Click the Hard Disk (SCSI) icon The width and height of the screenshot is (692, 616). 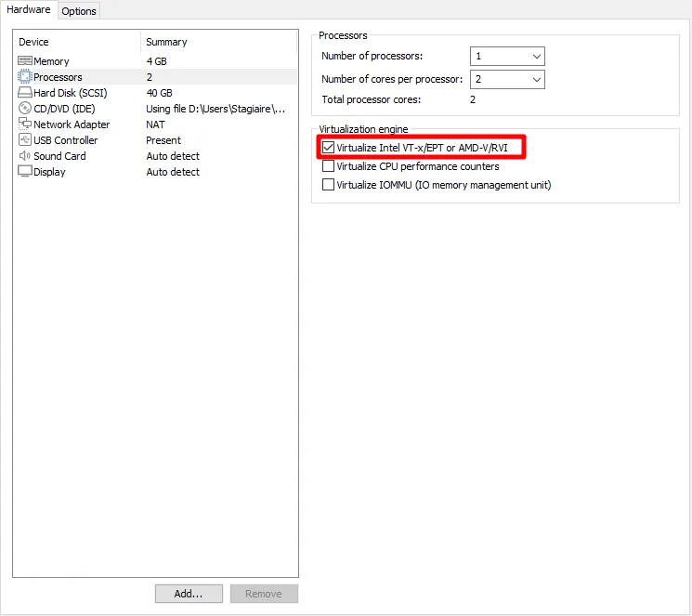[25, 92]
